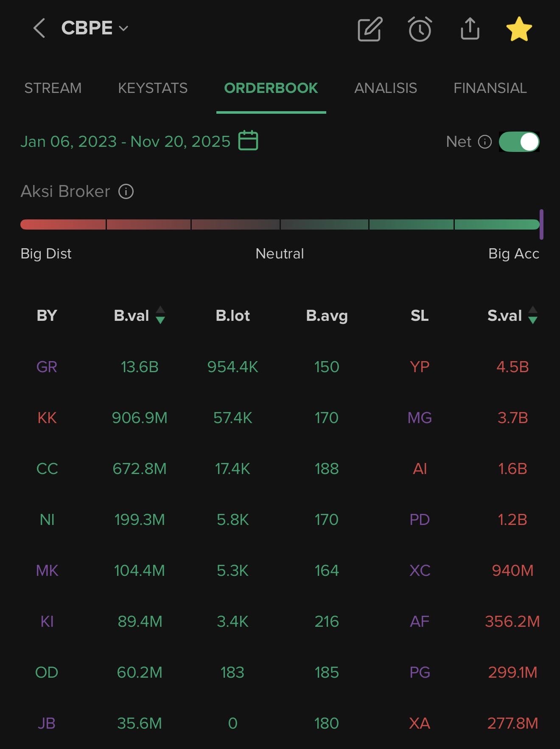Click the Aksi Broker accumulation gradient bar
Viewport: 560px width, 749px height.
(x=280, y=224)
